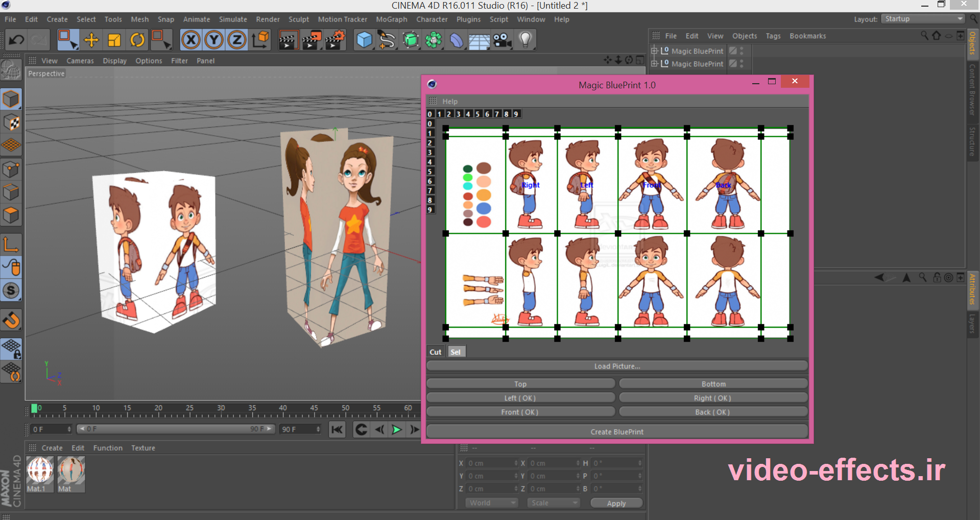Expand first Magic BluePrint object
Screen dimensions: 980x520
point(654,51)
